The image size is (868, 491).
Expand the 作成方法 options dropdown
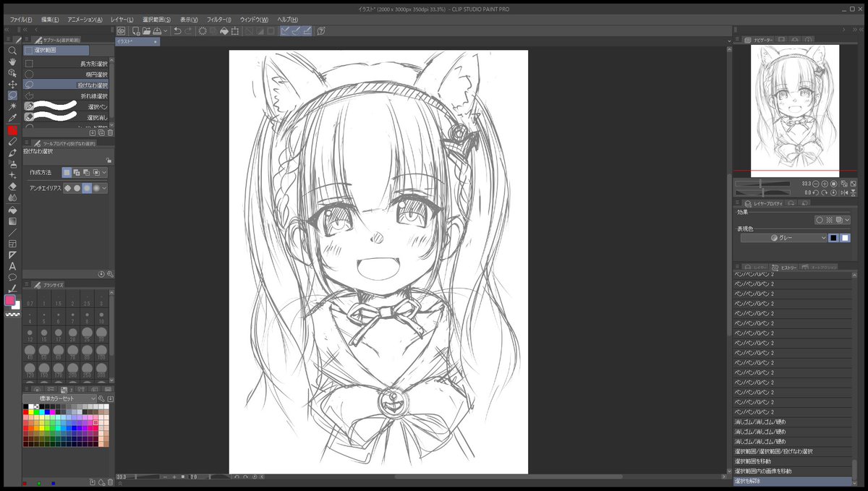[x=105, y=173]
